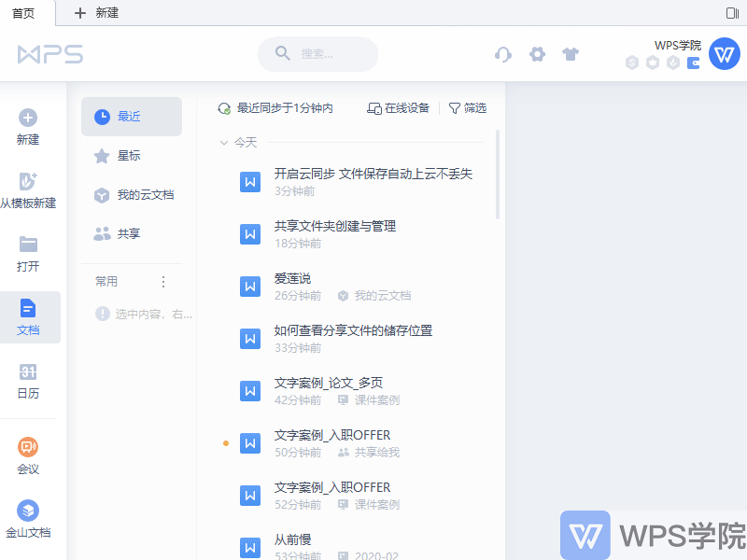The height and width of the screenshot is (560, 747).
Task: Click the search magnifier icon
Action: coord(283,53)
